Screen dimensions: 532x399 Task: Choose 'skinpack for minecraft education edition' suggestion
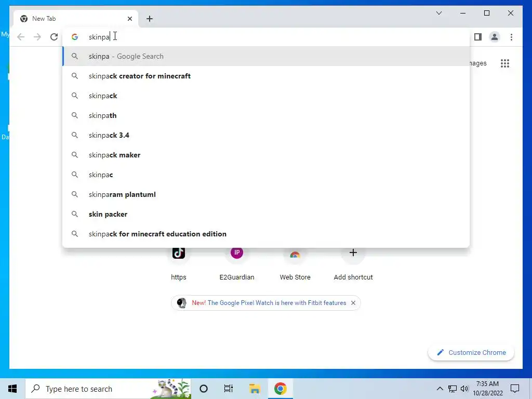click(266, 234)
